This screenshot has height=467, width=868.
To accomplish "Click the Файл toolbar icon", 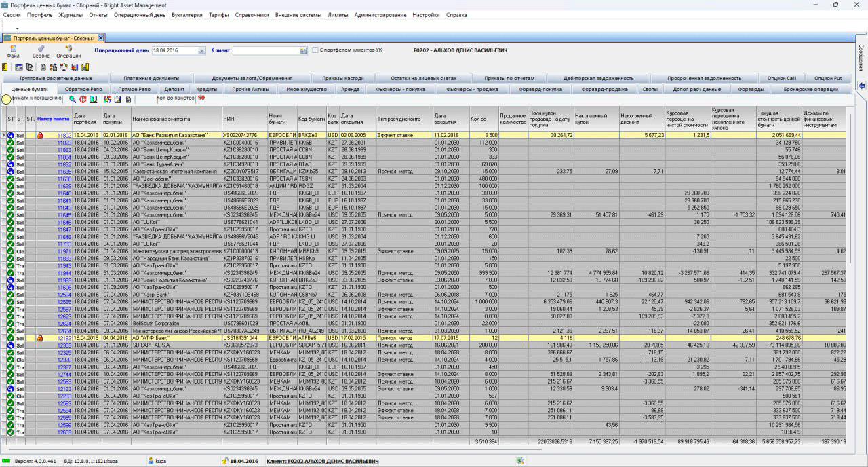I will point(13,50).
